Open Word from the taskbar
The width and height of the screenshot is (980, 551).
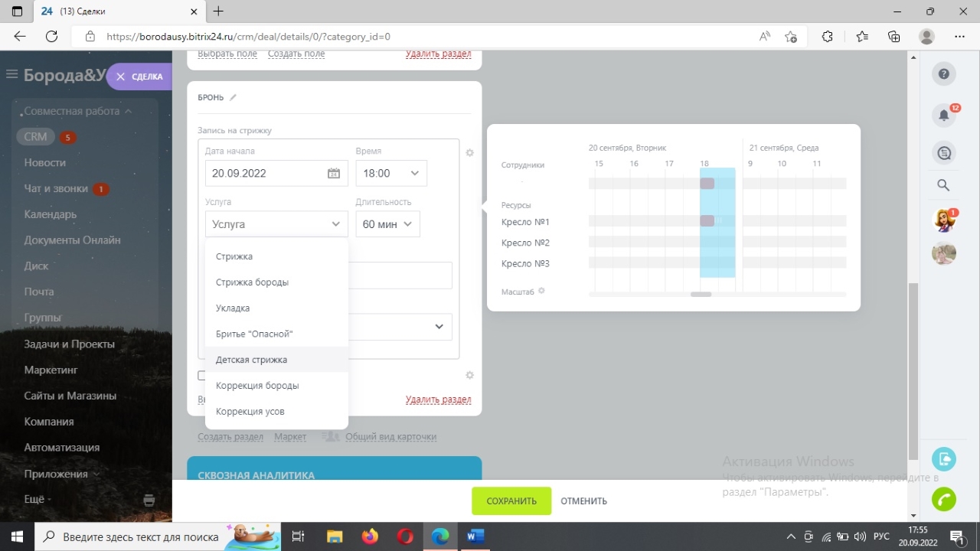coord(475,536)
